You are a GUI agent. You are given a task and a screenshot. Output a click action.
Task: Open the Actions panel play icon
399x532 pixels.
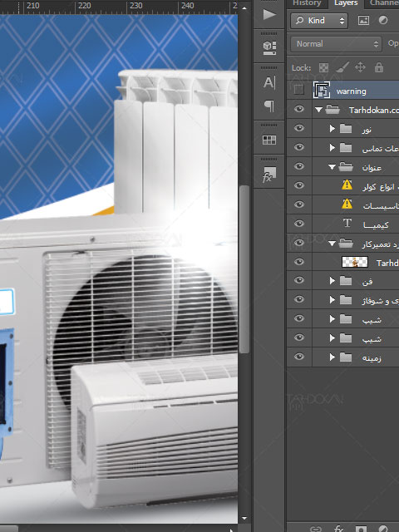269,14
